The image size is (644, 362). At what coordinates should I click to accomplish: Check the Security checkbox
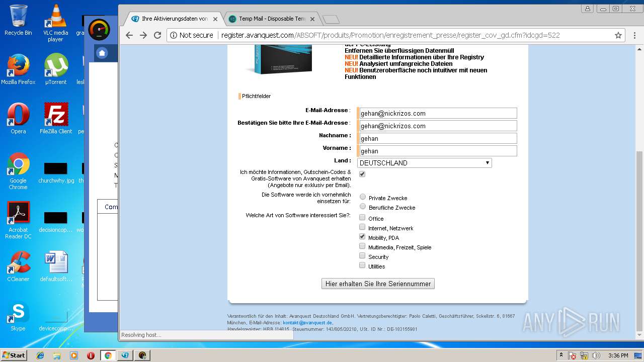362,255
